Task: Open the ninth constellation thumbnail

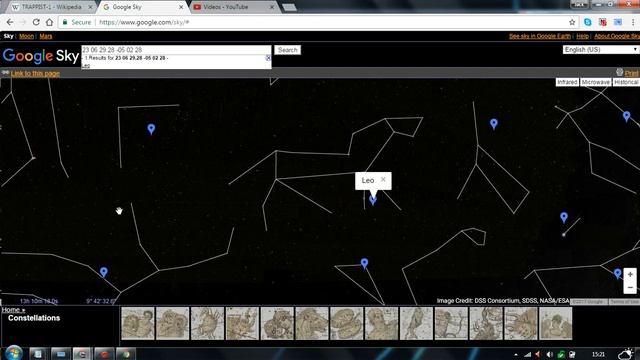Action: 416,323
